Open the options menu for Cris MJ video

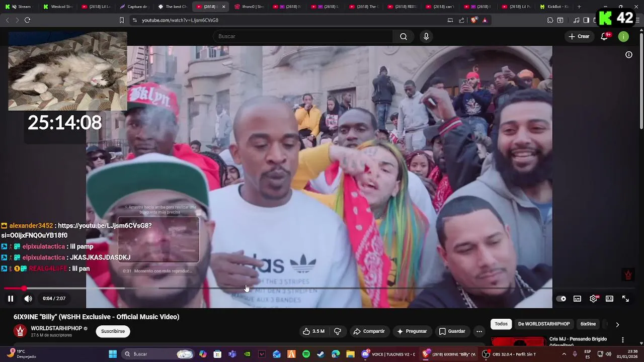pyautogui.click(x=623, y=340)
